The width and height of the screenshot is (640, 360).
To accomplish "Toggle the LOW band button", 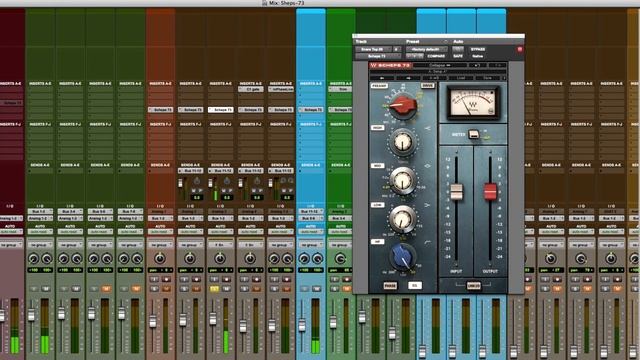I will [378, 204].
